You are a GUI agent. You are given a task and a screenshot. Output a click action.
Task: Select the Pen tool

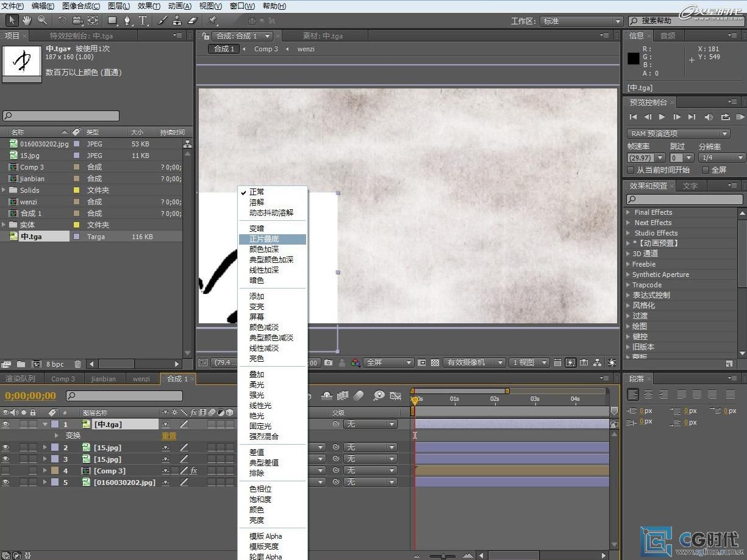128,21
